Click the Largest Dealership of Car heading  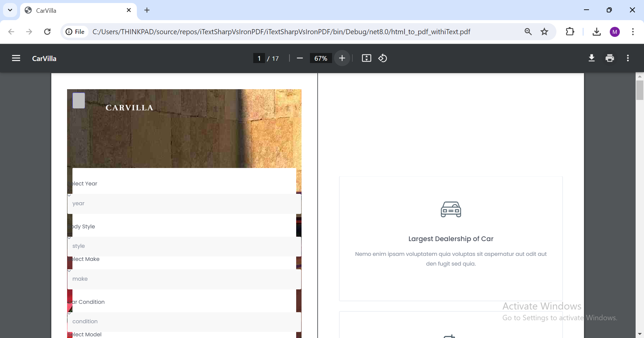[x=451, y=239]
